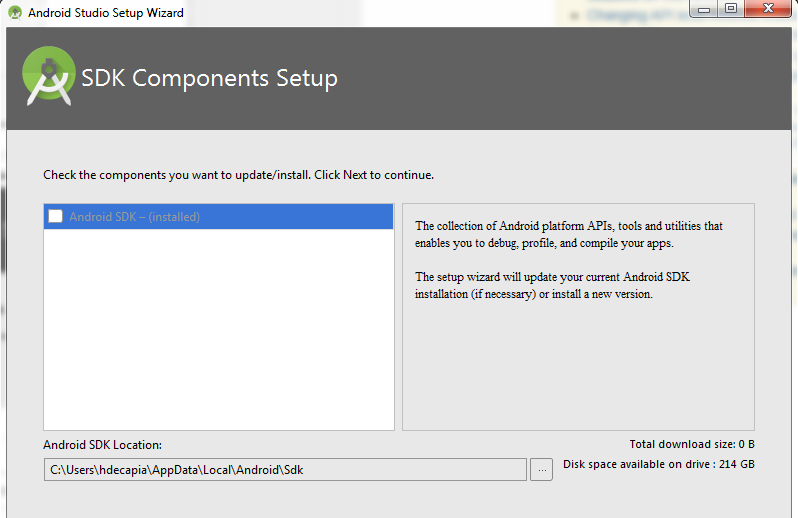This screenshot has height=518, width=798.
Task: Click the Android Studio logo in header
Action: 49,76
